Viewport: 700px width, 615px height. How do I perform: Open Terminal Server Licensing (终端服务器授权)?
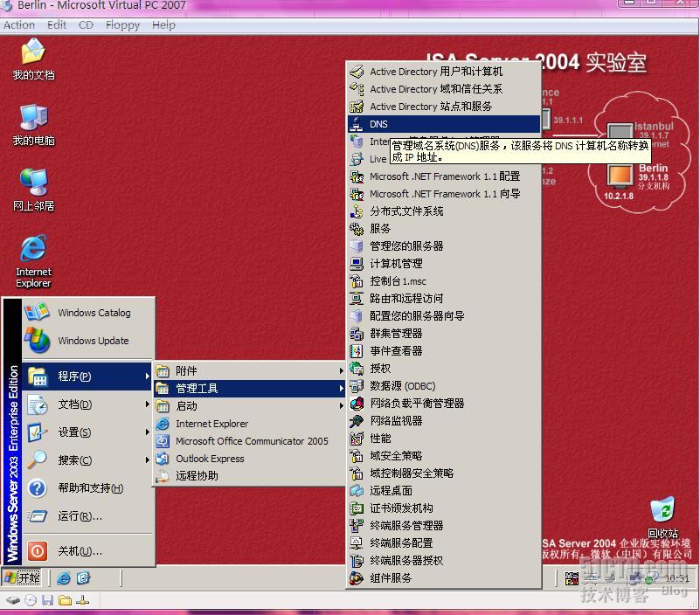coord(444,561)
